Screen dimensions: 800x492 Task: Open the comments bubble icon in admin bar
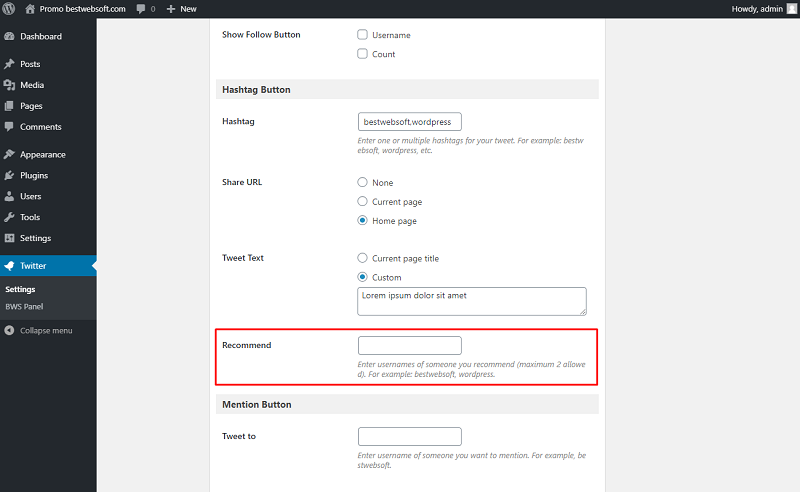pos(141,9)
